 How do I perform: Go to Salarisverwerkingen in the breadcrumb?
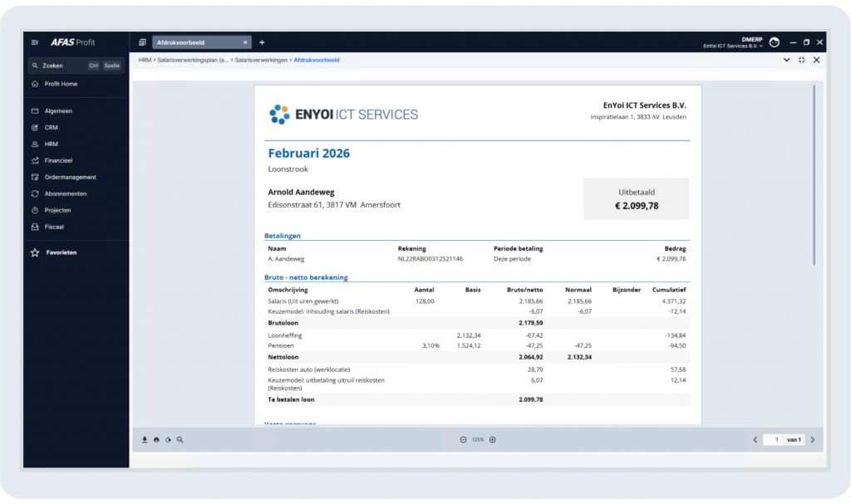tap(261, 61)
